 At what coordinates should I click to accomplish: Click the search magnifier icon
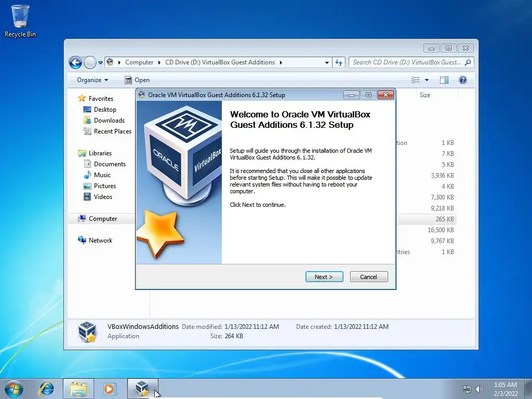(468, 62)
